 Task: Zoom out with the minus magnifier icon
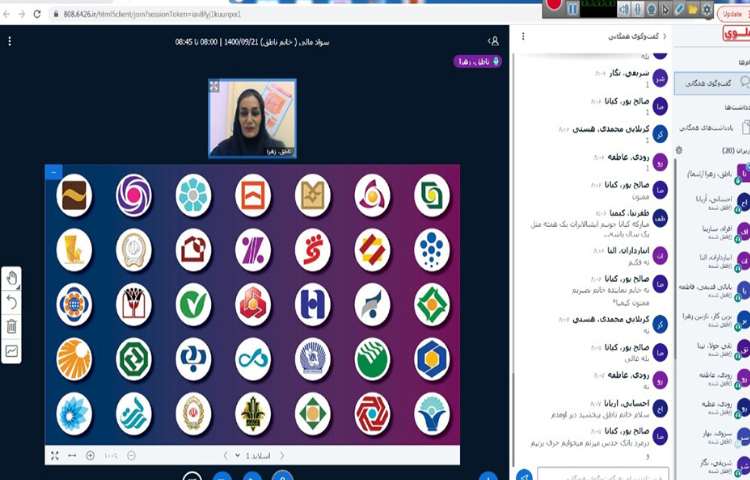point(131,455)
